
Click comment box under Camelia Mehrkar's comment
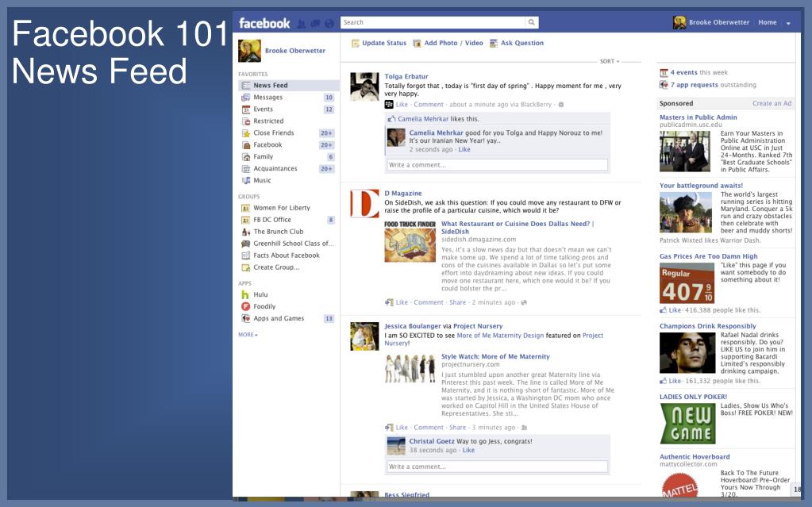pyautogui.click(x=497, y=165)
